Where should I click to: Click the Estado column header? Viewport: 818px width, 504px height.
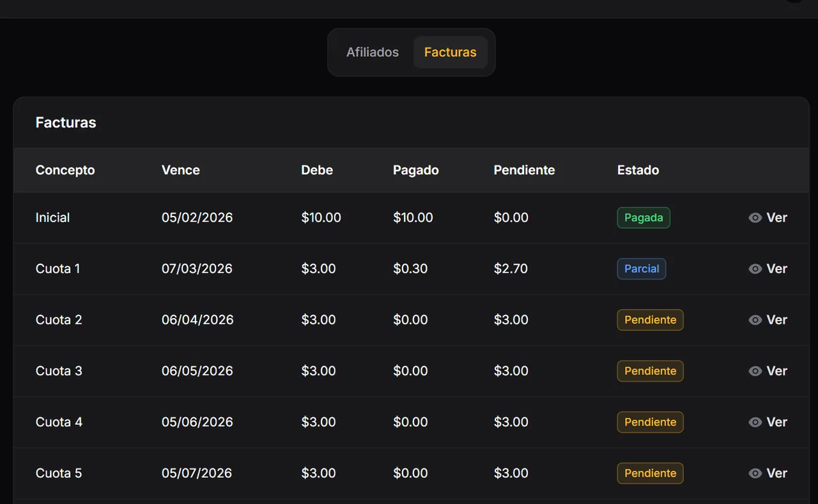[638, 170]
